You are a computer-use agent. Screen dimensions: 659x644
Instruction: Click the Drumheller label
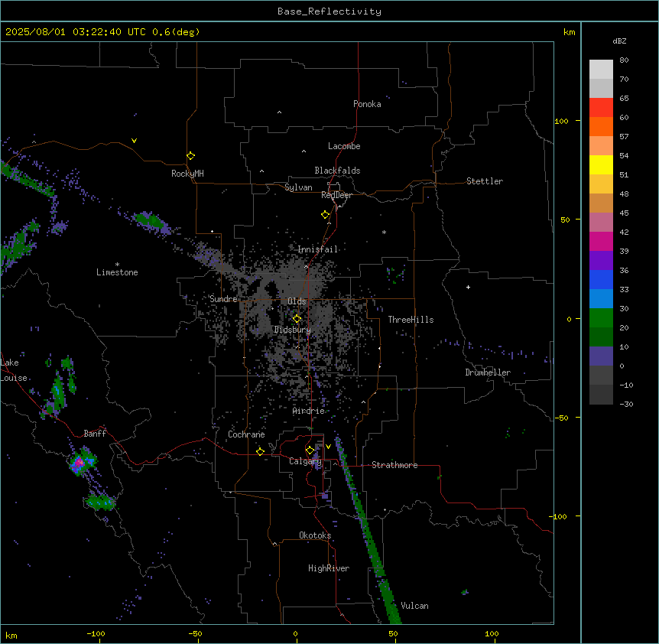click(x=488, y=372)
